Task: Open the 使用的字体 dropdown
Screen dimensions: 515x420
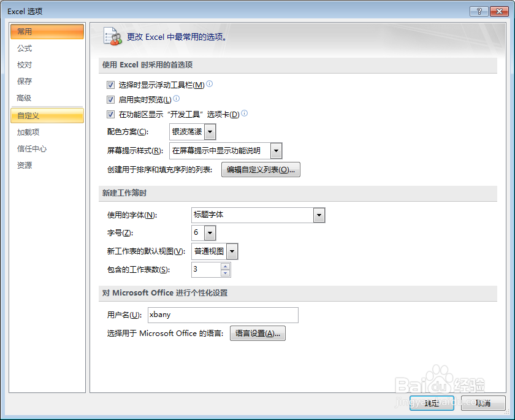Action: point(319,215)
